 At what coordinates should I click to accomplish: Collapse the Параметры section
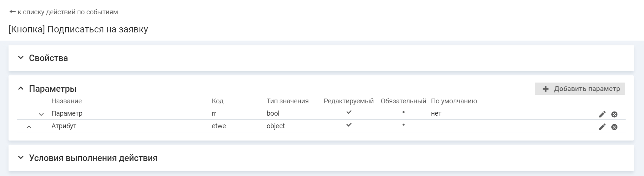[x=21, y=89]
